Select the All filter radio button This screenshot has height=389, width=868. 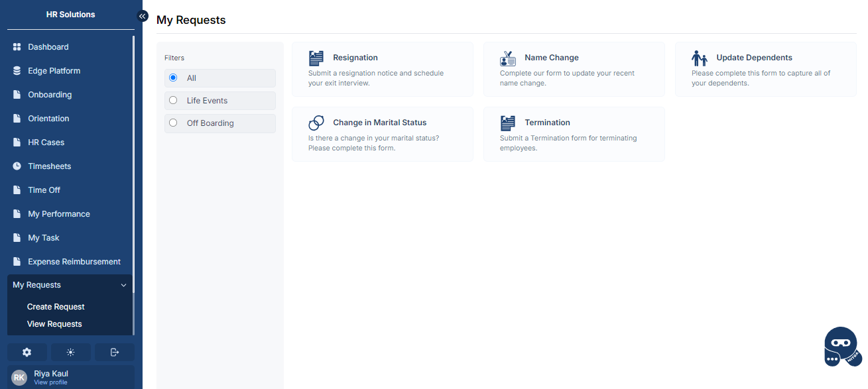pos(174,78)
